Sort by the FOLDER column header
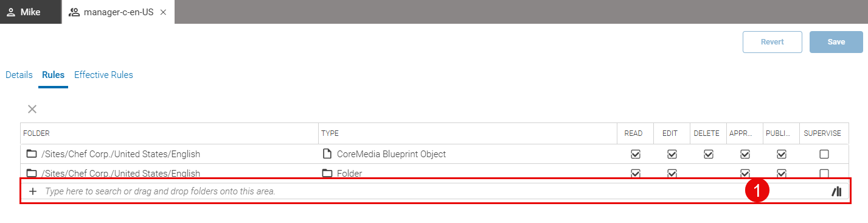Screen dimensions: 868x223 [x=169, y=133]
